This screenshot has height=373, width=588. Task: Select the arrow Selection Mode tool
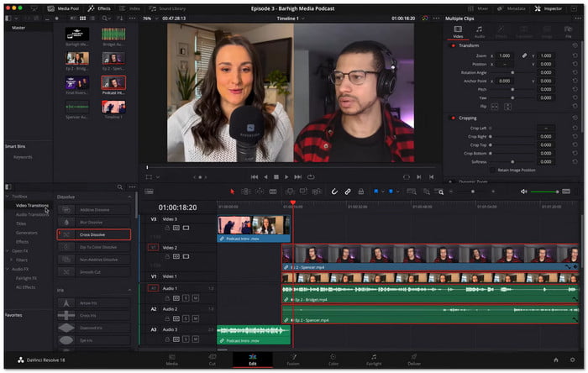pyautogui.click(x=233, y=192)
